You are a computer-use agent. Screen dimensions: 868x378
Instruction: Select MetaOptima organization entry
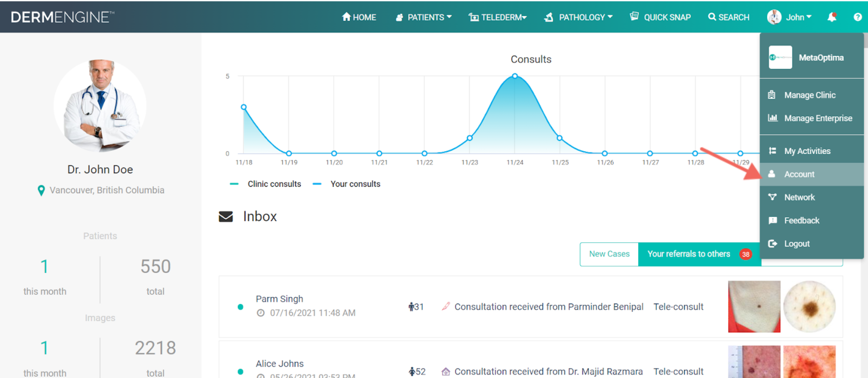pyautogui.click(x=812, y=57)
